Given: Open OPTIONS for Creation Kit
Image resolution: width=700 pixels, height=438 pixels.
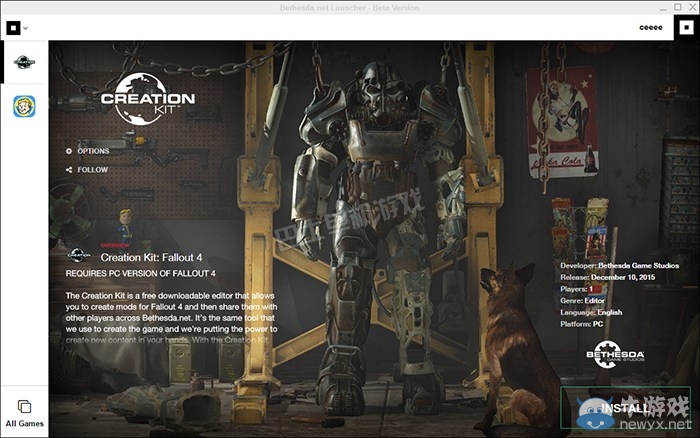Looking at the screenshot, I should coord(93,151).
